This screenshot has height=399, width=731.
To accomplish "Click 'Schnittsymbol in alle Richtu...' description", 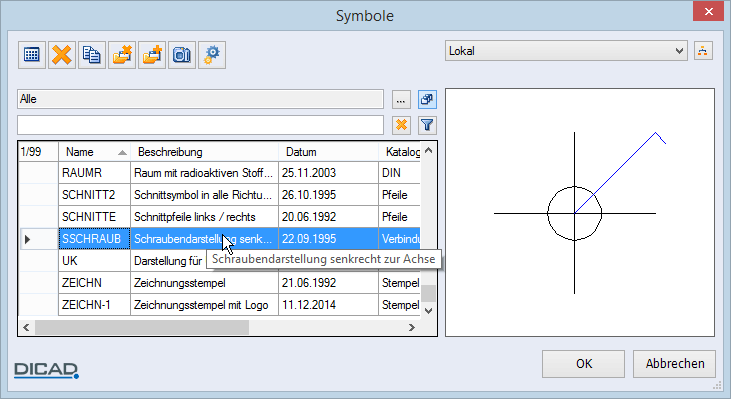I will 205,195.
